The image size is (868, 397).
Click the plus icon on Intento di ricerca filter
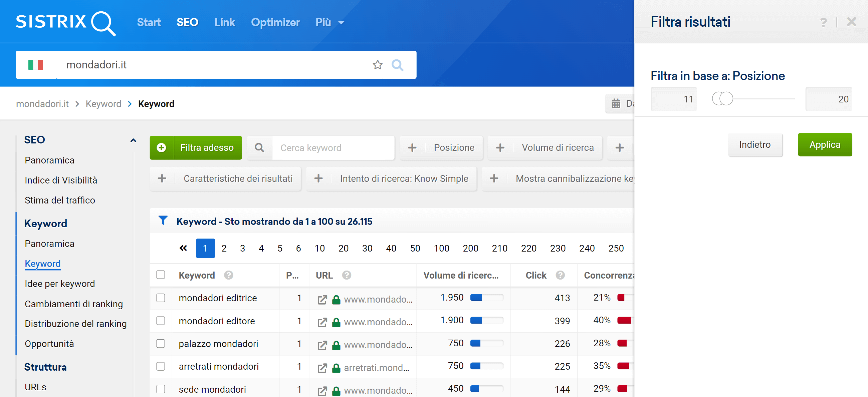pos(318,178)
